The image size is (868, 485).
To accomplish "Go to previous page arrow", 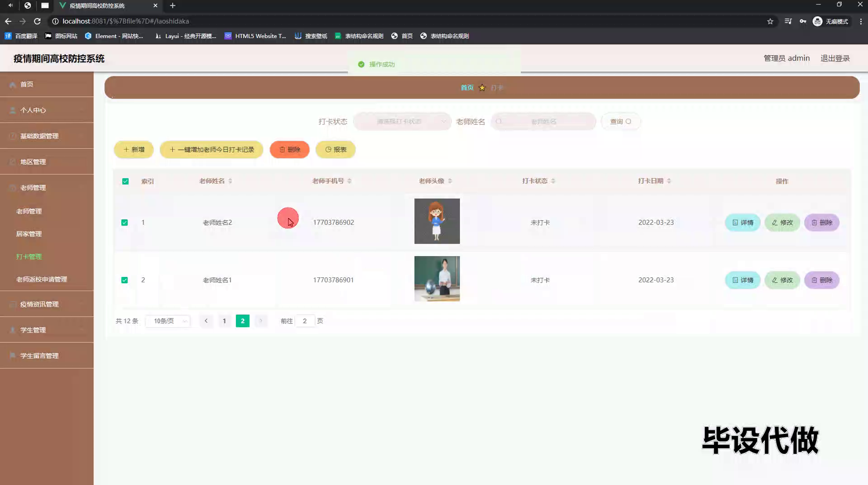I will point(206,321).
